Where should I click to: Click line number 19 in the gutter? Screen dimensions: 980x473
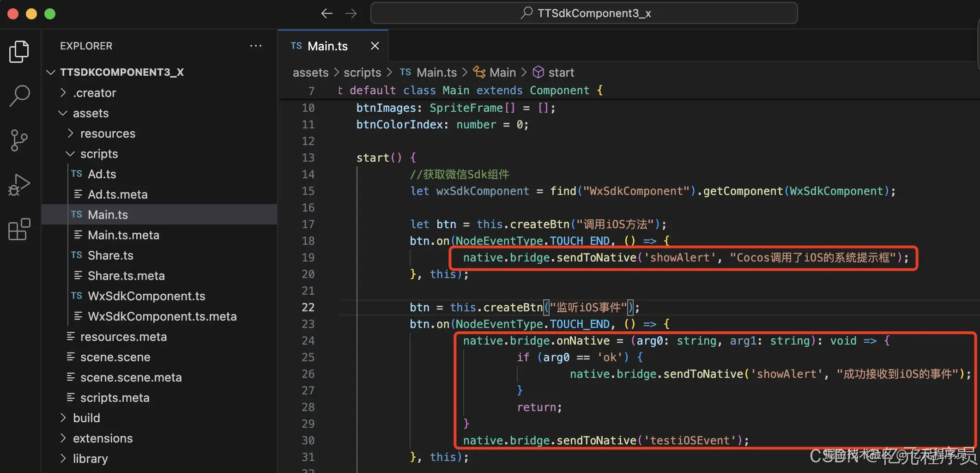tap(308, 257)
